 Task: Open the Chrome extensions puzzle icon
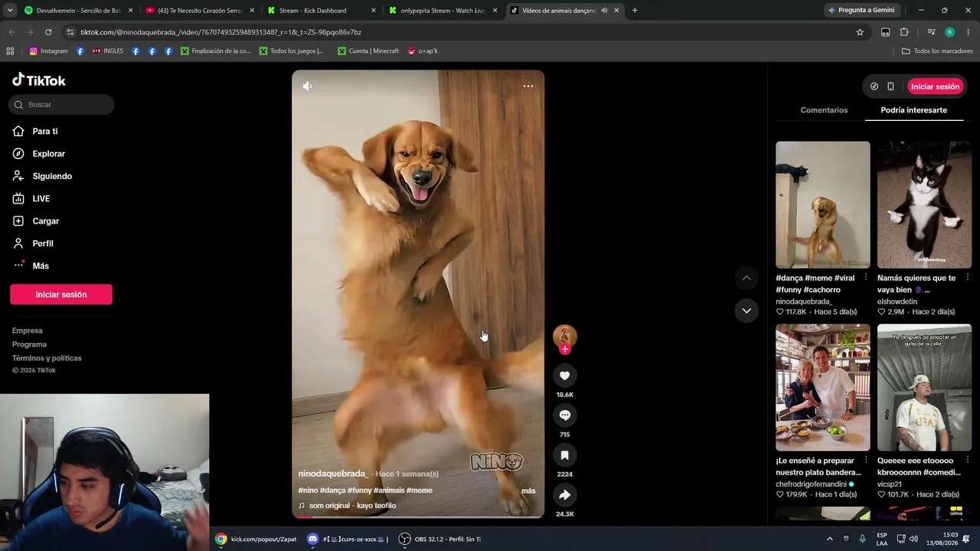tap(904, 32)
